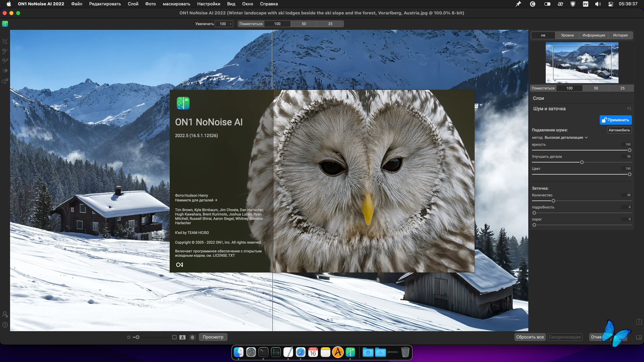Open the маскировать menu
This screenshot has width=644, height=362.
(176, 4)
